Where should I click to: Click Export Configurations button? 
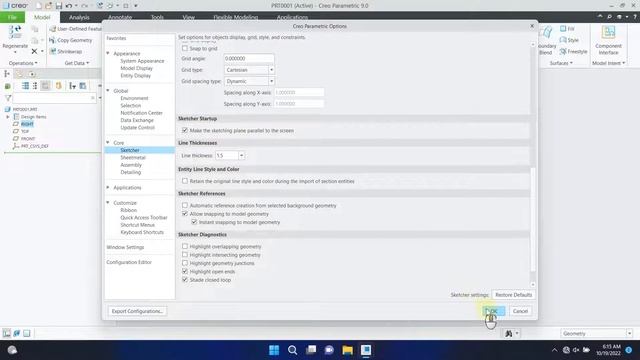pyautogui.click(x=137, y=311)
